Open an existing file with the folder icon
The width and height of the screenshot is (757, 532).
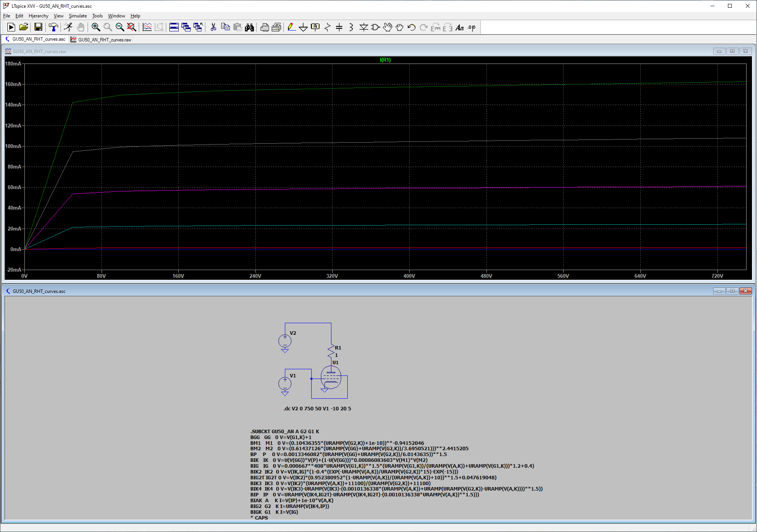24,27
